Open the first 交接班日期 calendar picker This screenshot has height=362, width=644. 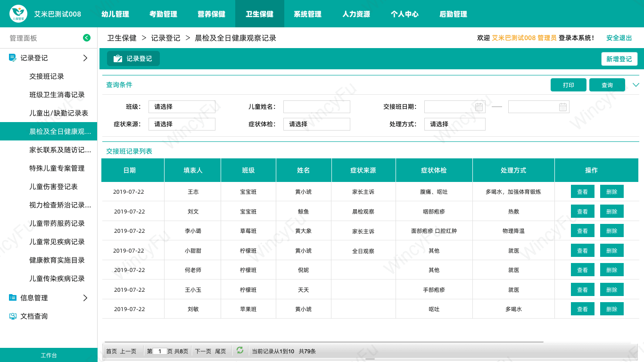[479, 107]
